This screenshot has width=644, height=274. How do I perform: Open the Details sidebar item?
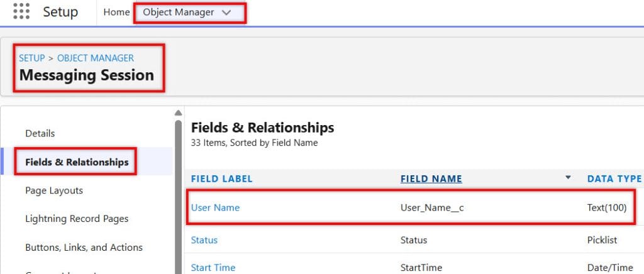[x=40, y=133]
